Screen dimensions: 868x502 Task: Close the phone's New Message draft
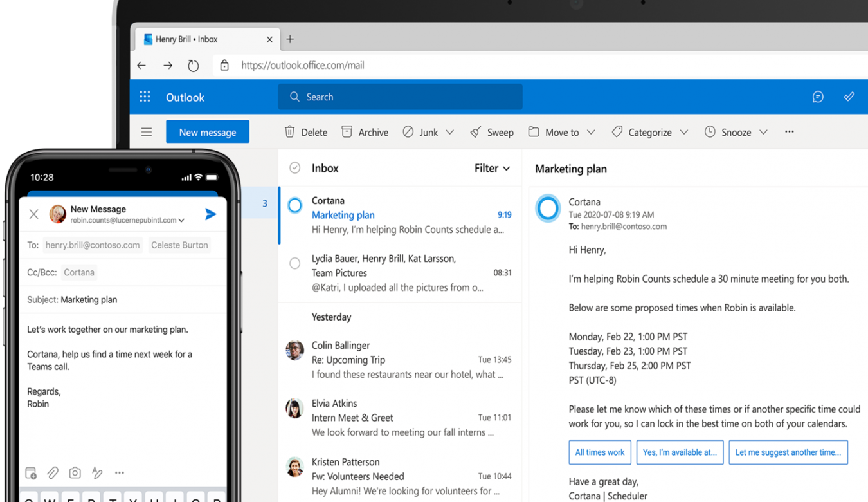click(x=34, y=214)
